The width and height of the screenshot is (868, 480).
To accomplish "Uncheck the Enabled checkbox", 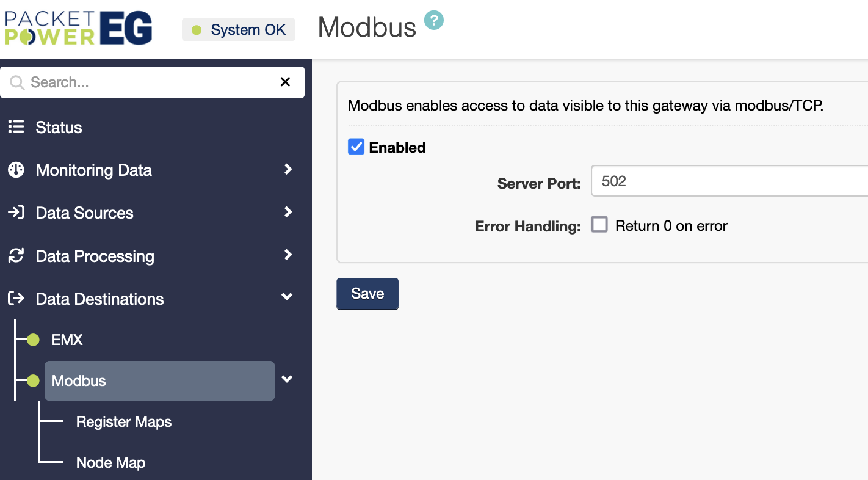I will [x=356, y=147].
